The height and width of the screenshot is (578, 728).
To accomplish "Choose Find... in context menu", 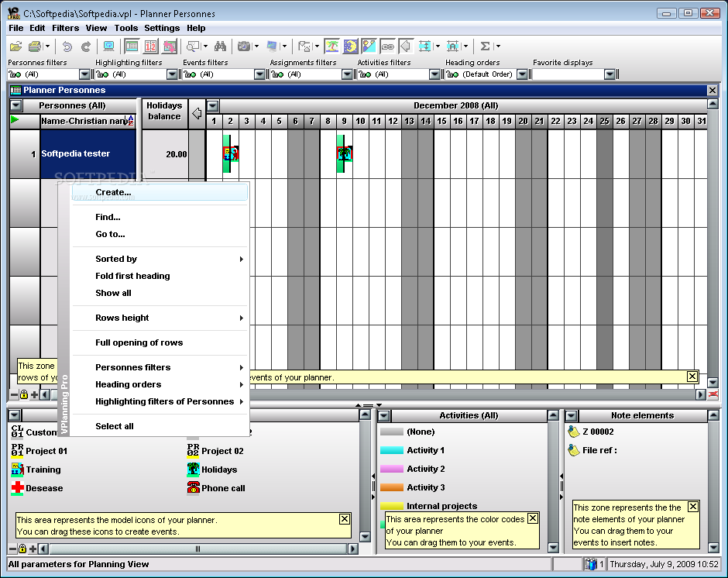I will click(160, 217).
